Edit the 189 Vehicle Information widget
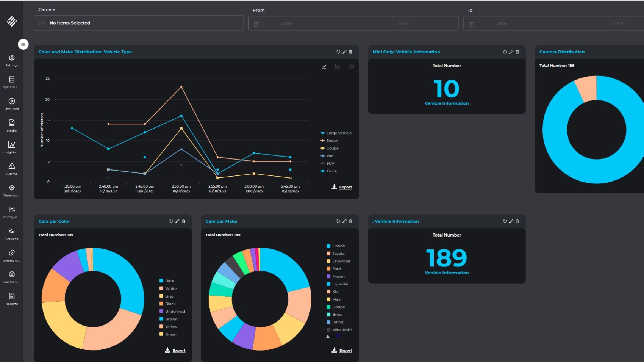Image resolution: width=644 pixels, height=362 pixels. click(511, 221)
